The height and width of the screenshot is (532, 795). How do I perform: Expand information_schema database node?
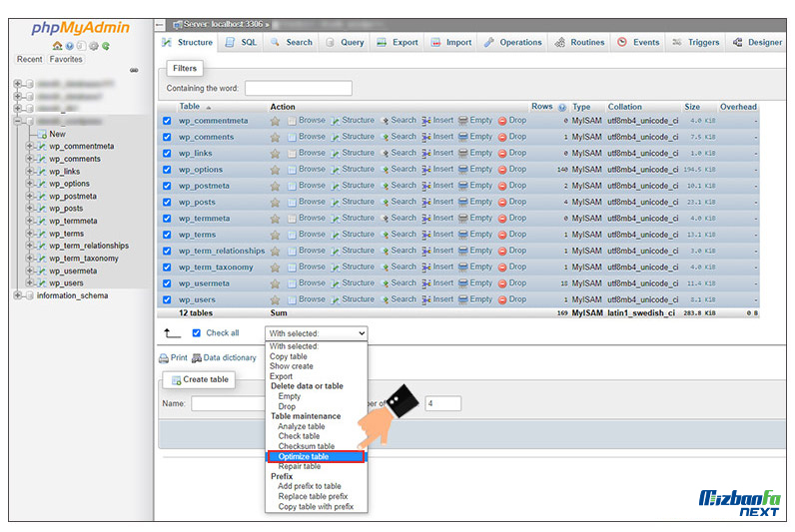coord(17,295)
